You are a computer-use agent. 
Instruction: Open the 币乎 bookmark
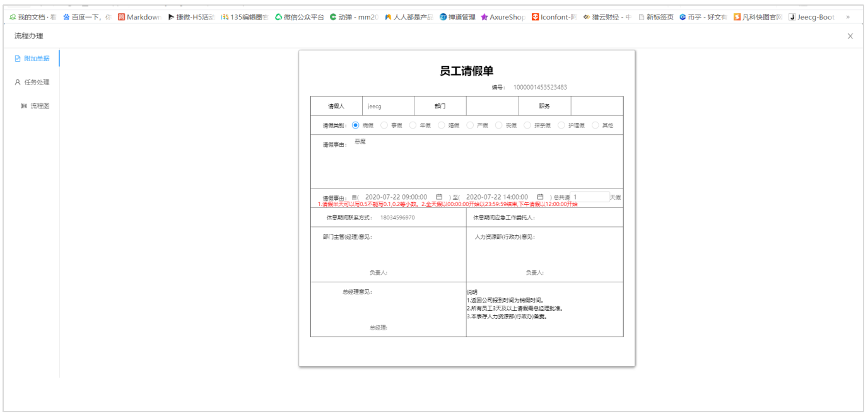(703, 17)
